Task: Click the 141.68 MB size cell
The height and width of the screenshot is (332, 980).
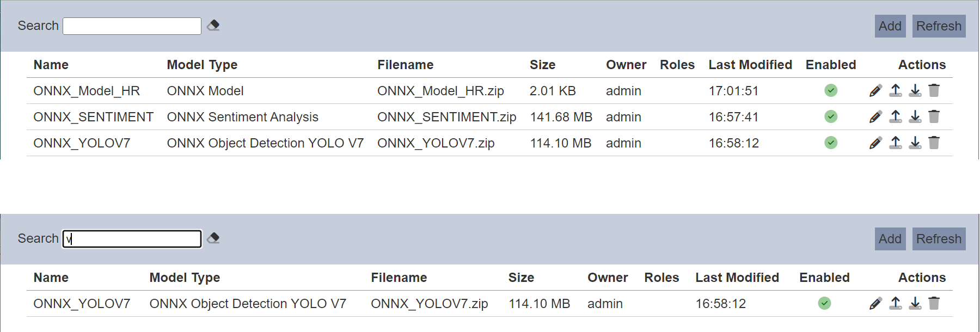Action: point(561,117)
